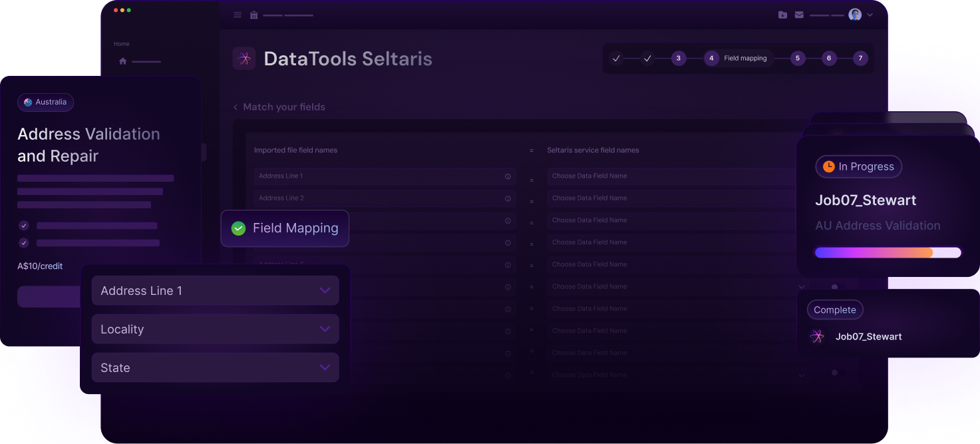The height and width of the screenshot is (444, 980).
Task: Toggle first checkmark in Address Validation card
Action: [x=24, y=226]
